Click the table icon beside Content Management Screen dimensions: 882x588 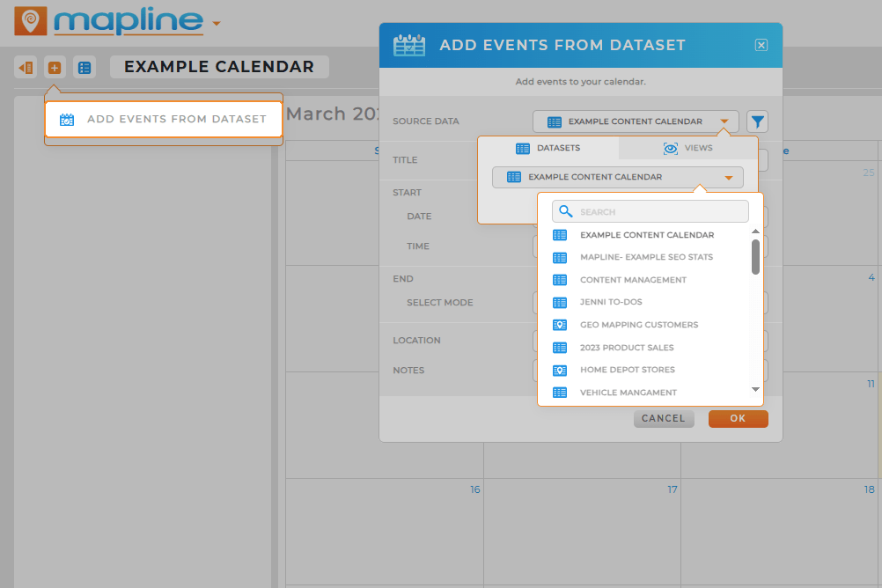coord(560,280)
